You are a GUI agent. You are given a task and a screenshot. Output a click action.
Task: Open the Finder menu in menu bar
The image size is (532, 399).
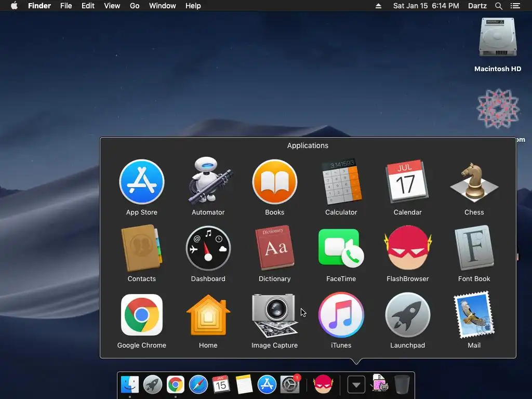click(39, 6)
